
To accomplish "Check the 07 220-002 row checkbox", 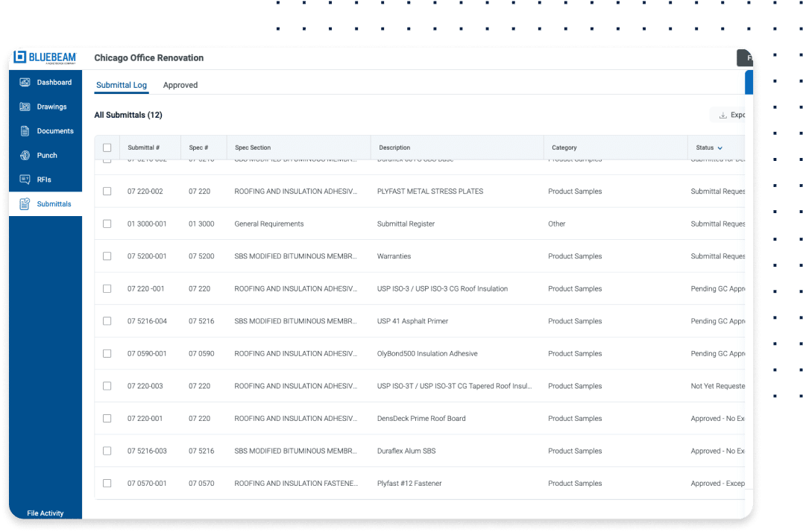I will tap(107, 191).
